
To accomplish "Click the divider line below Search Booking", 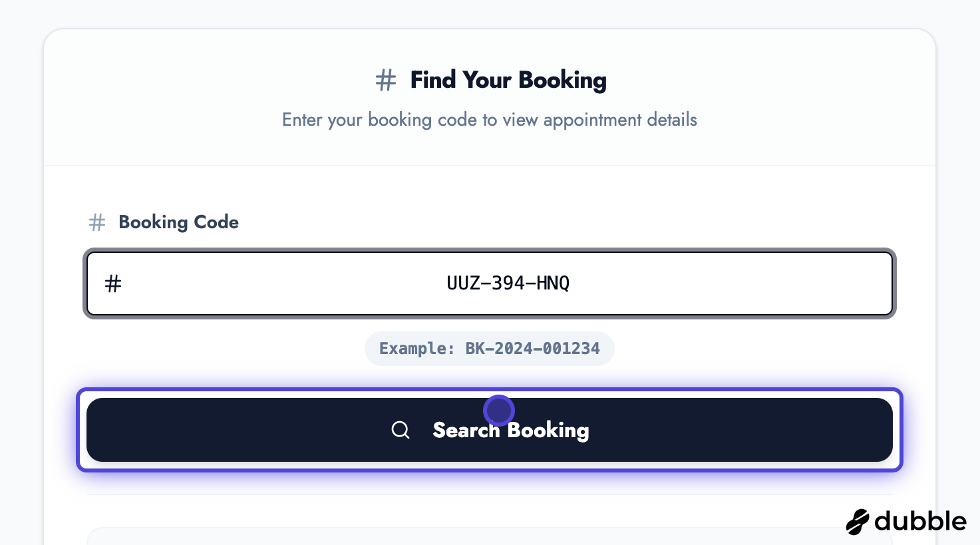I will coord(490,495).
